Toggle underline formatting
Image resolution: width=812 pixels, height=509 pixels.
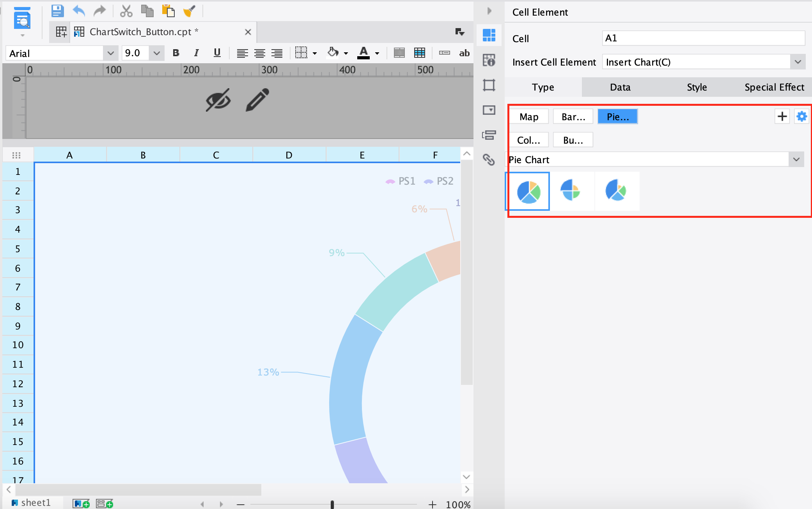(217, 53)
